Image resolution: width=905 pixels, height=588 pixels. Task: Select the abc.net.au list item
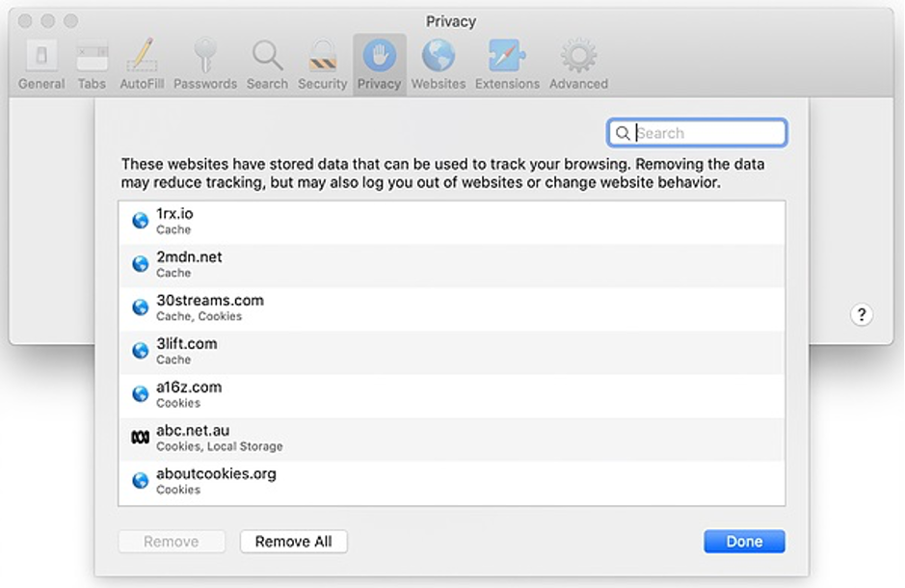coord(451,439)
